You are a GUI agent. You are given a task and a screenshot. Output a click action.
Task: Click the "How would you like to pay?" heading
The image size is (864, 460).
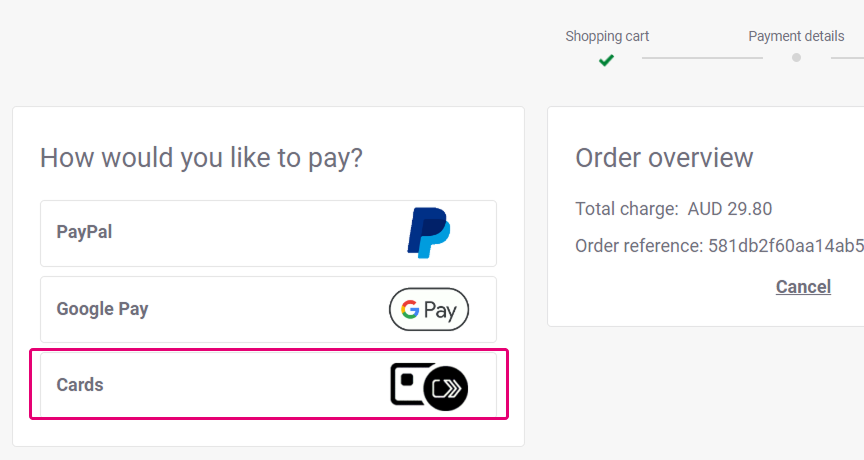[x=201, y=158]
